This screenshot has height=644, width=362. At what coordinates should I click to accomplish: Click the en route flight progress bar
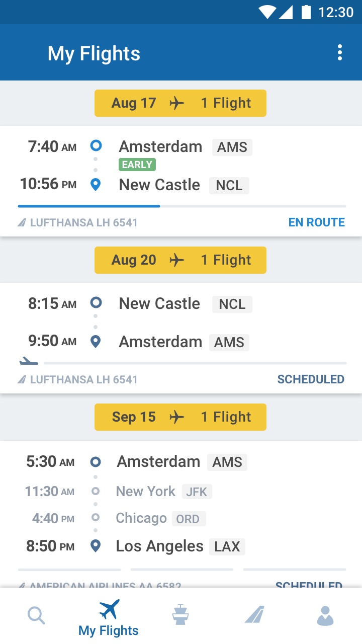click(x=182, y=206)
